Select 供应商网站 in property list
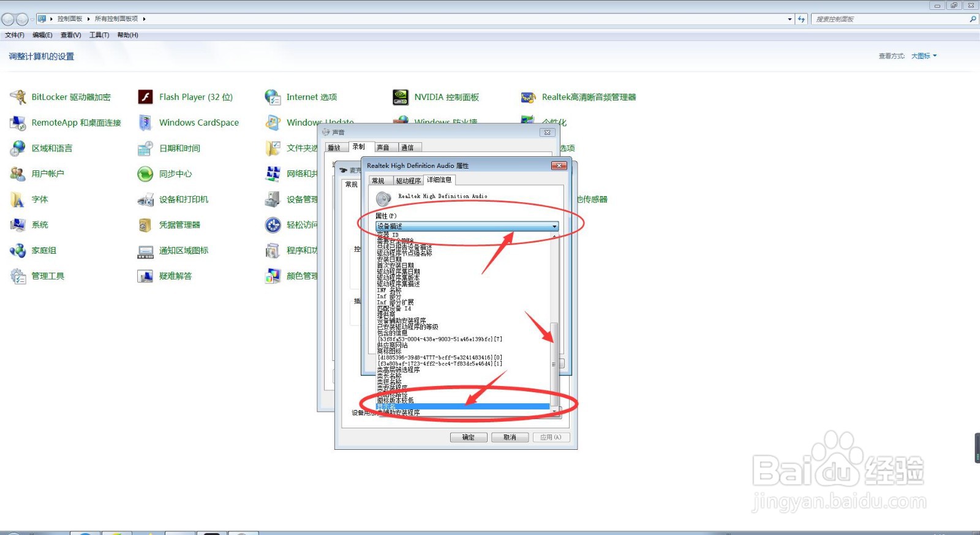The width and height of the screenshot is (980, 535). (x=392, y=345)
